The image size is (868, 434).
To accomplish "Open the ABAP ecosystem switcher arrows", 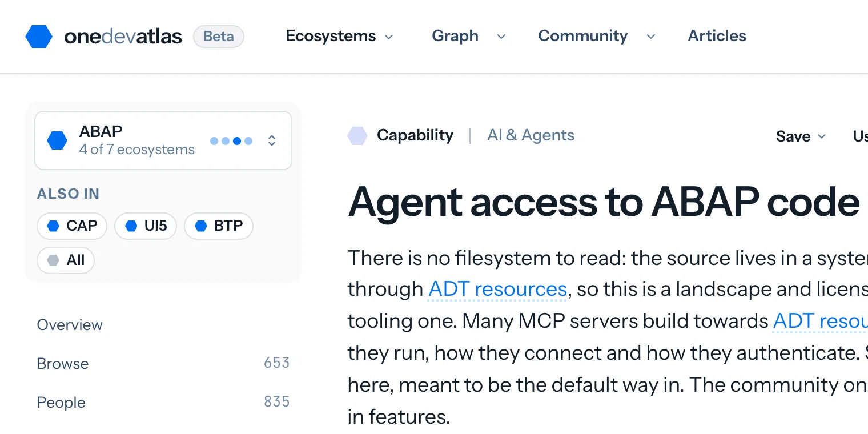I will tap(272, 140).
